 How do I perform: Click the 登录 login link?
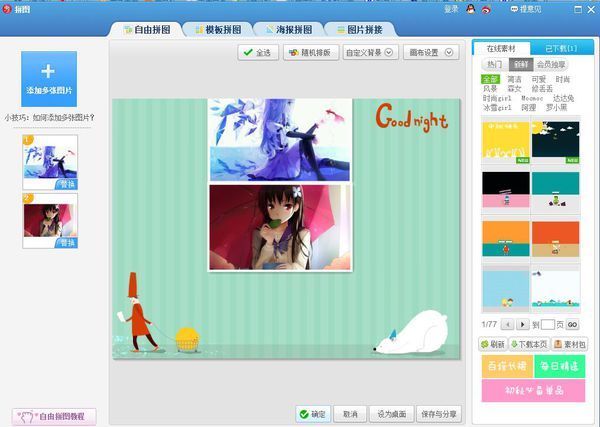pos(451,9)
